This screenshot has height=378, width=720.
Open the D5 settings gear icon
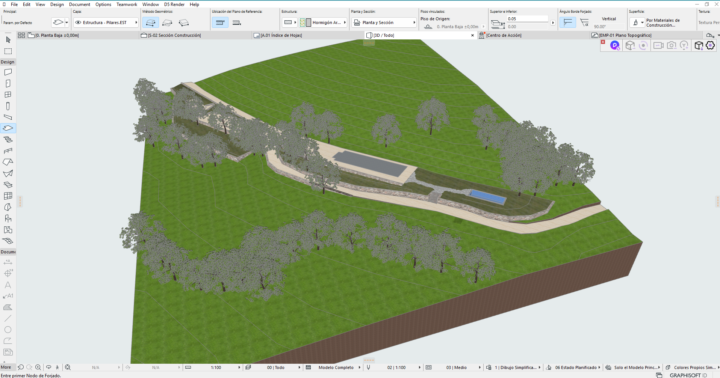click(x=710, y=45)
